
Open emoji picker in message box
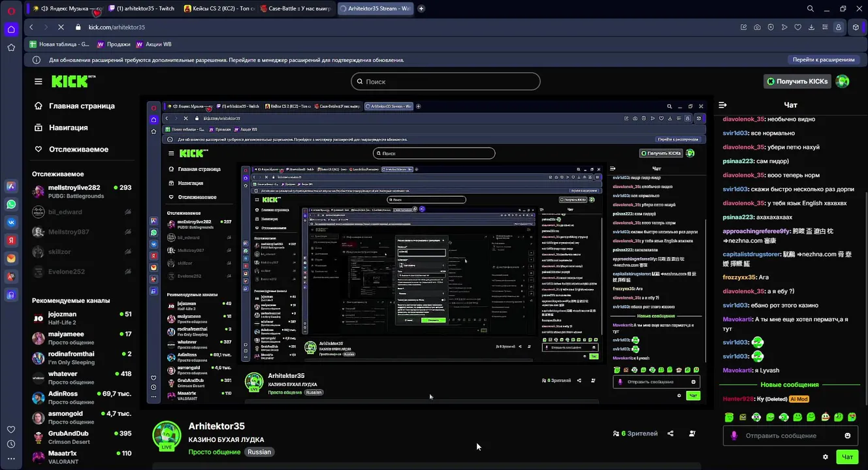[848, 435]
